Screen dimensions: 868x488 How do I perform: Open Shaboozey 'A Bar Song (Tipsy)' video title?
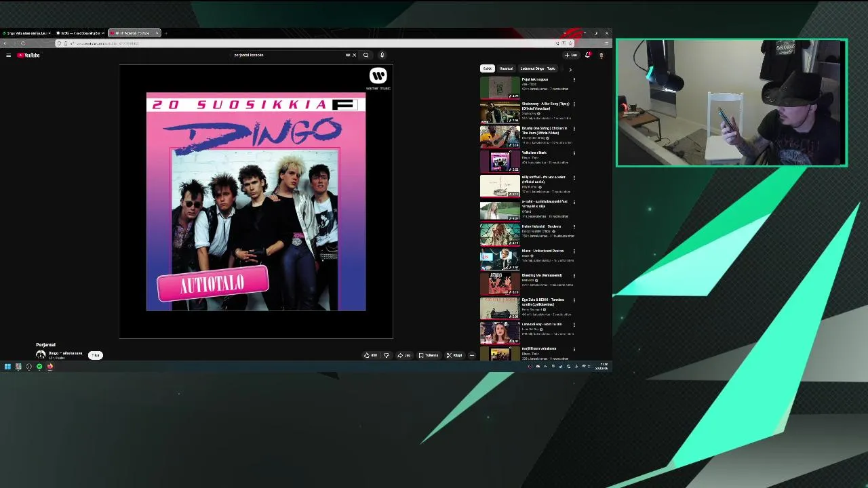click(x=545, y=106)
